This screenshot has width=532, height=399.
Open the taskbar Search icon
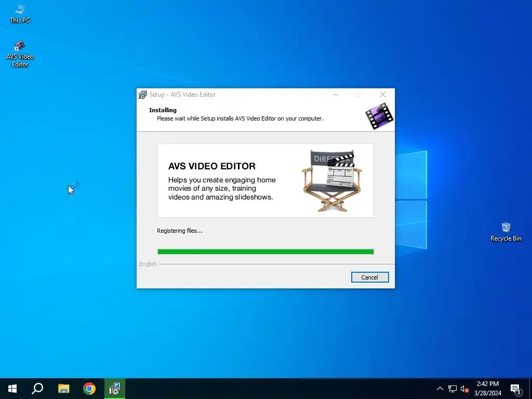(37, 389)
